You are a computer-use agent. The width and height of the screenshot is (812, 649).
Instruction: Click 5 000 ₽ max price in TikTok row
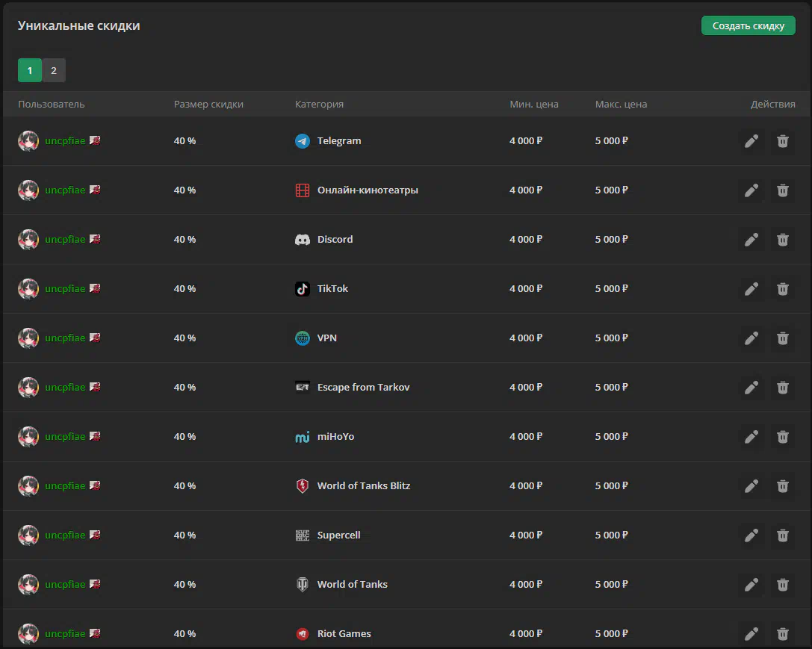pyautogui.click(x=612, y=289)
